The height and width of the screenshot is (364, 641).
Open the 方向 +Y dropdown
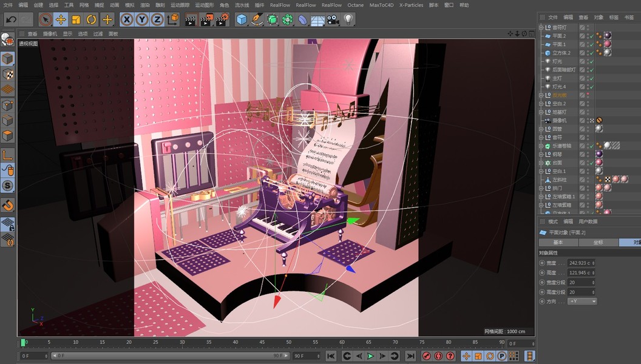pyautogui.click(x=582, y=301)
